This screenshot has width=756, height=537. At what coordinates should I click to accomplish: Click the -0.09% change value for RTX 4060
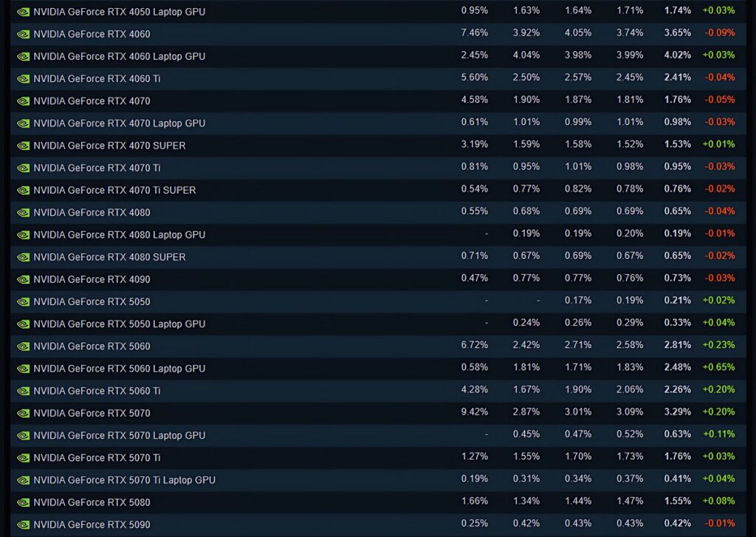pos(719,33)
